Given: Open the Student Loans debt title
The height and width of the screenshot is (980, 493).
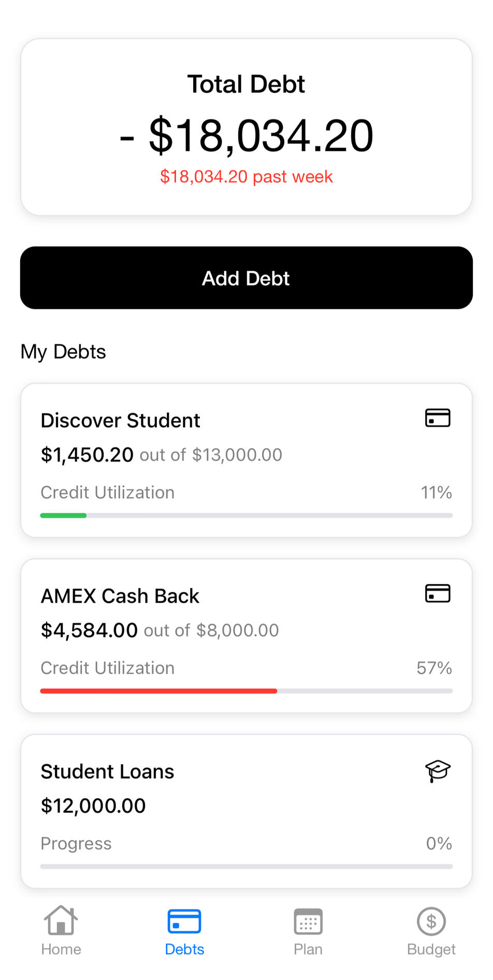Looking at the screenshot, I should (x=107, y=771).
